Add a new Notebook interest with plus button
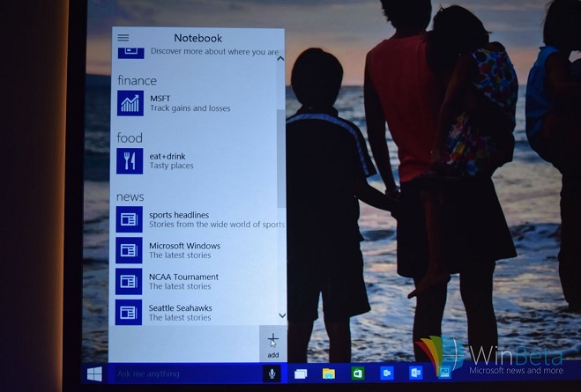The width and height of the screenshot is (581, 392). point(273,344)
